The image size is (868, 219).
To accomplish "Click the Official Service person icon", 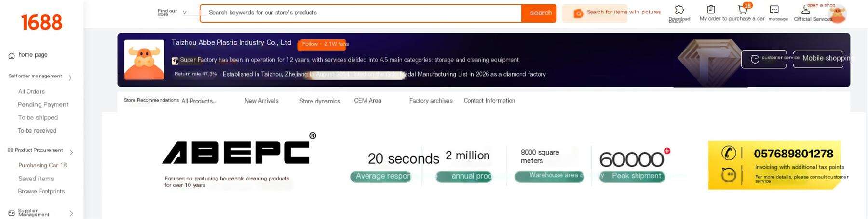I will point(805,10).
